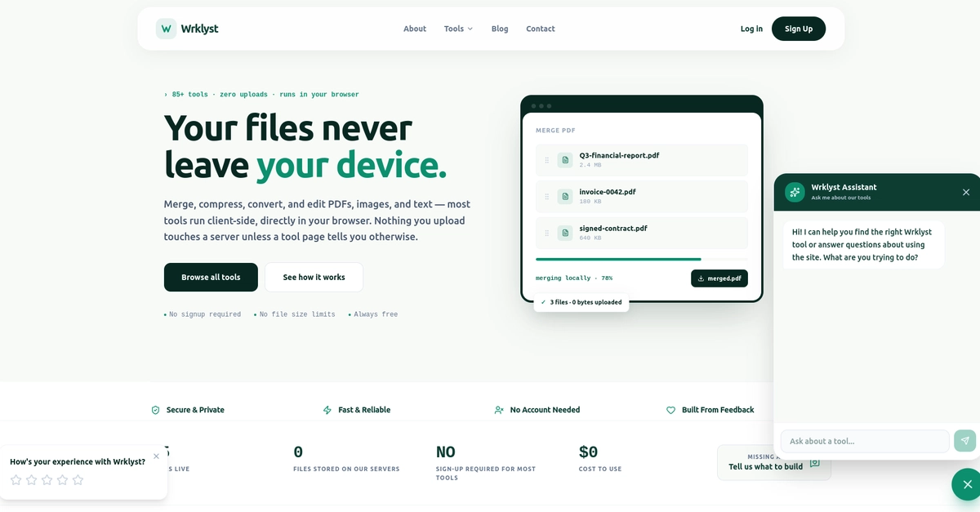980x512 pixels.
Task: Grab the drag handle for signed-contract.pdf
Action: (x=547, y=233)
